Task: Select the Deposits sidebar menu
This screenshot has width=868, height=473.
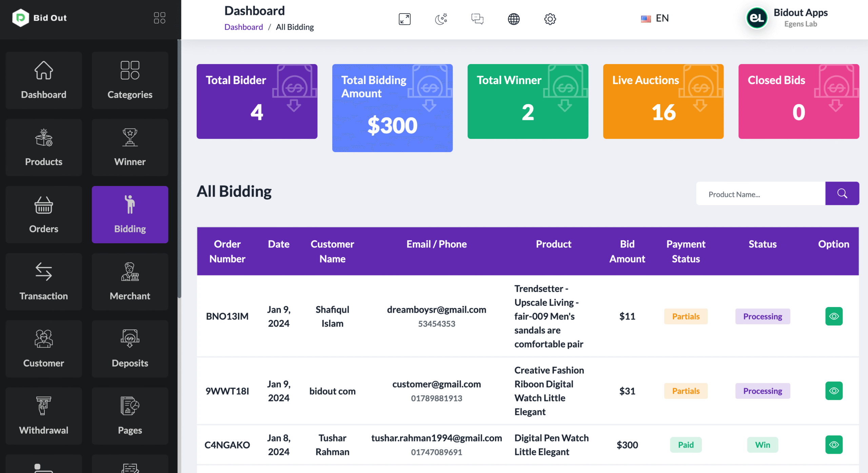Action: pos(130,349)
